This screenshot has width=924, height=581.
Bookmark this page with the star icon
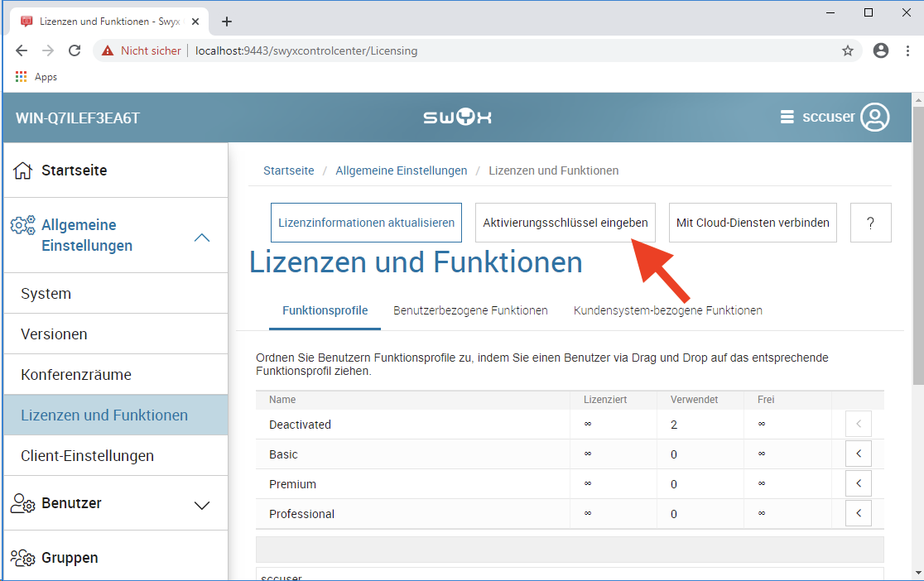pos(848,50)
